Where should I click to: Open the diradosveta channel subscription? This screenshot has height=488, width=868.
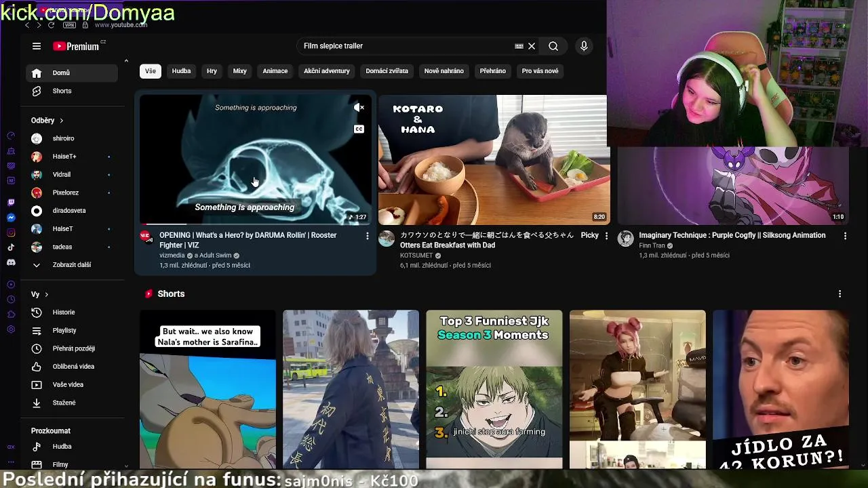[72, 211]
